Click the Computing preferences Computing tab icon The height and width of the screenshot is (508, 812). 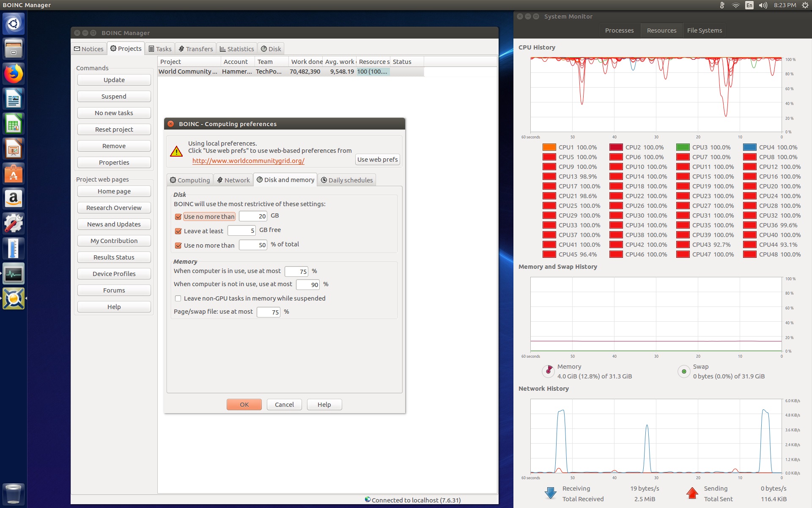174,179
